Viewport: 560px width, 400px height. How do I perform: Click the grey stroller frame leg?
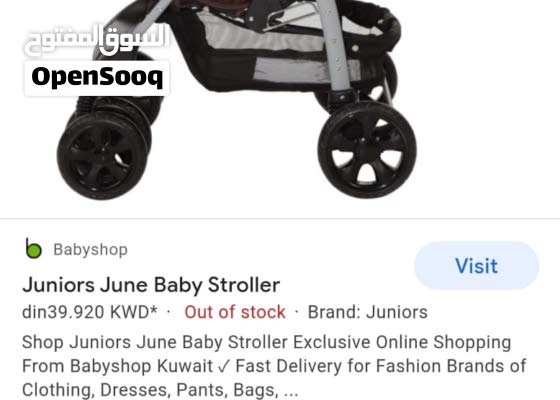(336, 46)
